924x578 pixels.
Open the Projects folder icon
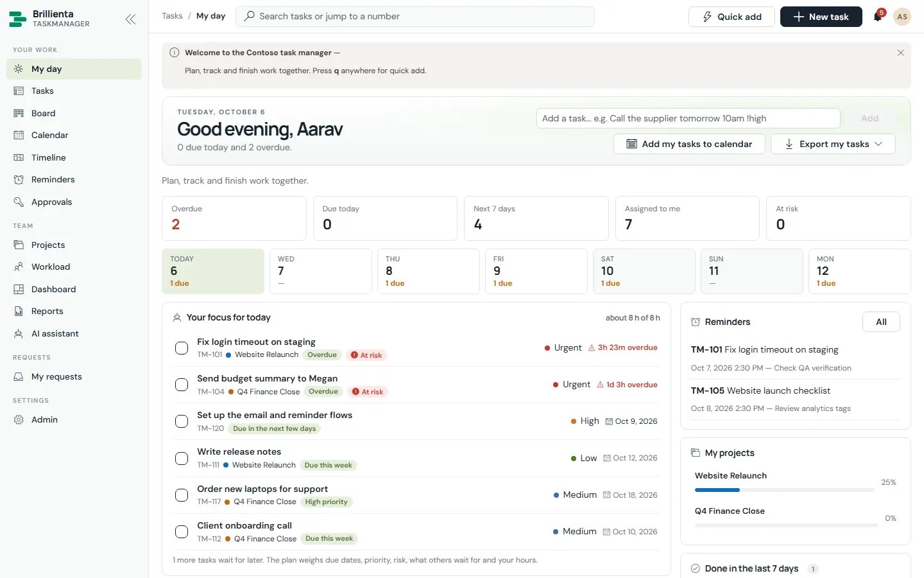click(x=19, y=245)
